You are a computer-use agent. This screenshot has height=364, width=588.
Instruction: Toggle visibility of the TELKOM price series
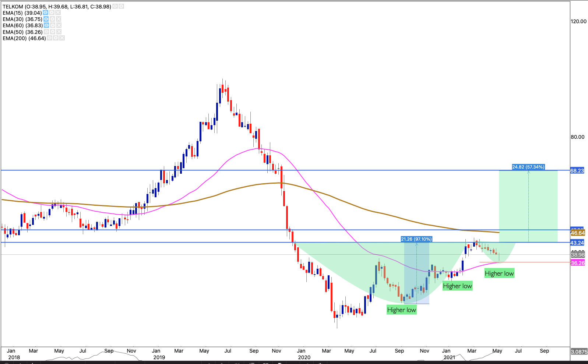[x=115, y=7]
